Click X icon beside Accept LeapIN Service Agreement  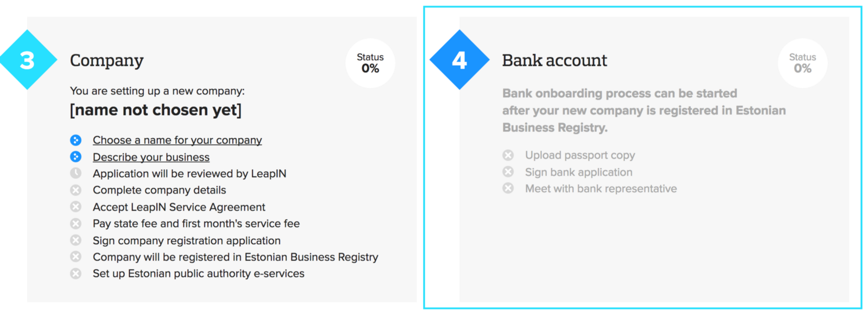coord(76,207)
